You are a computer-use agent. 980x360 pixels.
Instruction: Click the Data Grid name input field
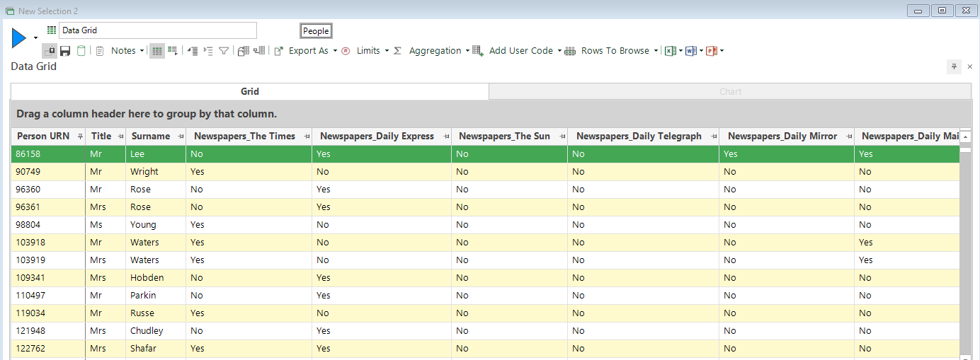[x=158, y=30]
